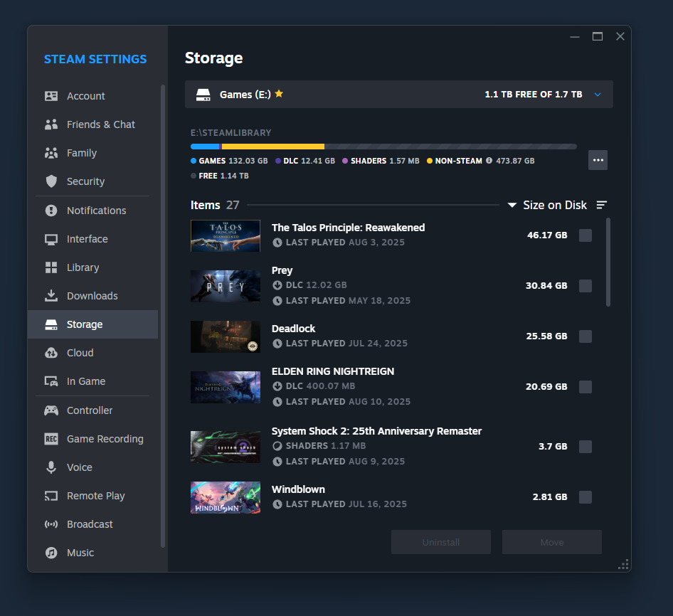Screen dimensions: 673x616
Task: Switch to Security settings
Action: 92,181
